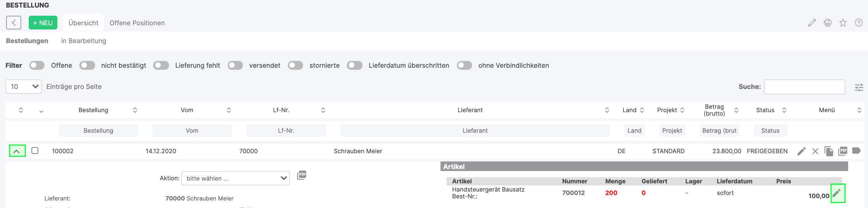Screen dimensions: 868x208
Task: Mark page as favorite with star icon
Action: (x=843, y=23)
